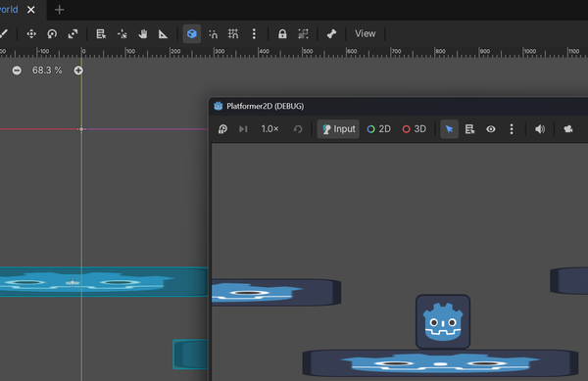
Task: Click the world scene tab label
Action: pos(9,10)
